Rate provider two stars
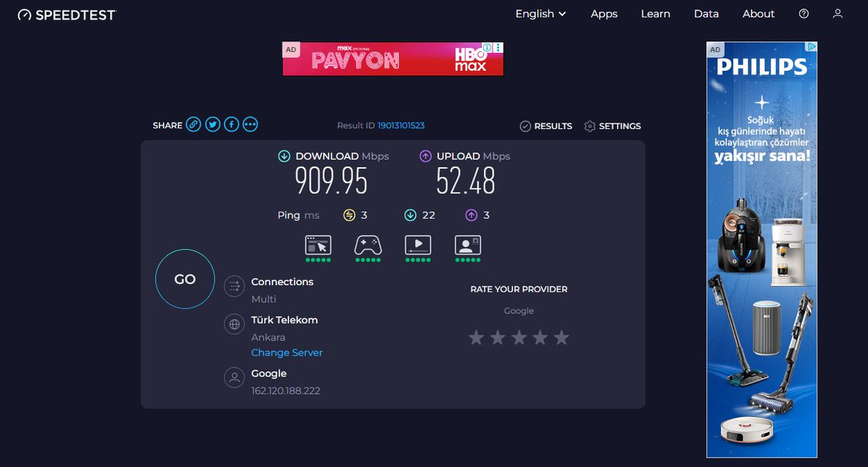This screenshot has width=868, height=467. tap(498, 337)
